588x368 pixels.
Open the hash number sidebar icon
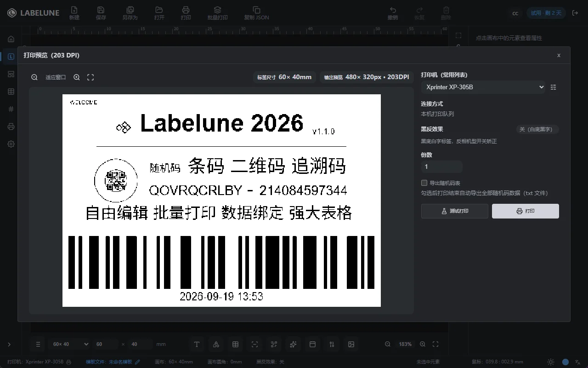pos(11,109)
